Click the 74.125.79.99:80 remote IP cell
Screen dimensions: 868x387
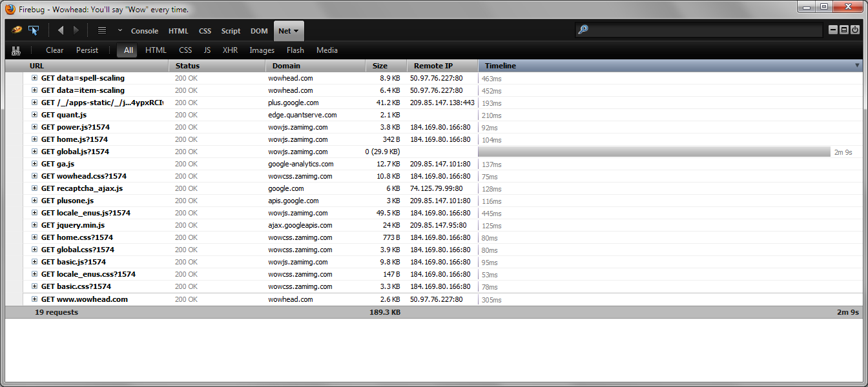[x=437, y=188]
